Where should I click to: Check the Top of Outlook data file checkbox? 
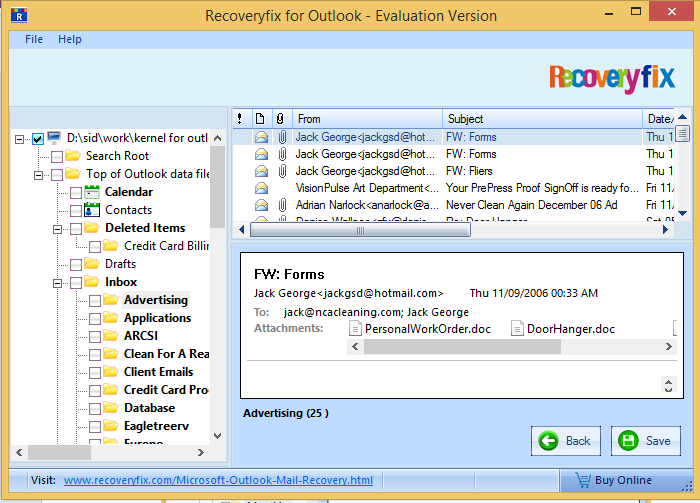pyautogui.click(x=57, y=175)
